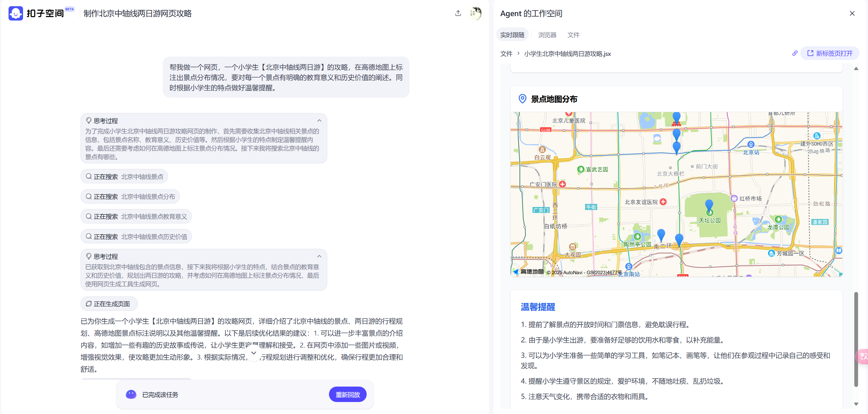Image resolution: width=868 pixels, height=414 pixels.
Task: Click the lightbulb icon of first 思考过程
Action: coord(89,121)
